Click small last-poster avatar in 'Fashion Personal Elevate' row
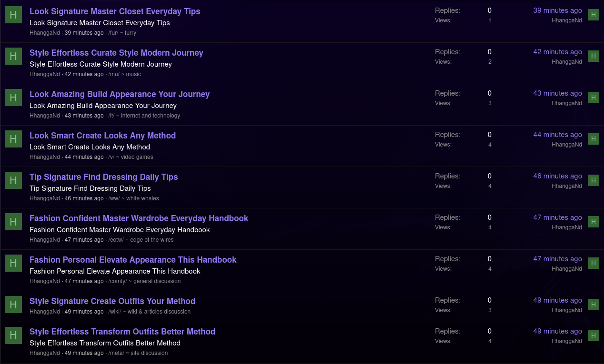This screenshot has height=364, width=604. click(594, 263)
